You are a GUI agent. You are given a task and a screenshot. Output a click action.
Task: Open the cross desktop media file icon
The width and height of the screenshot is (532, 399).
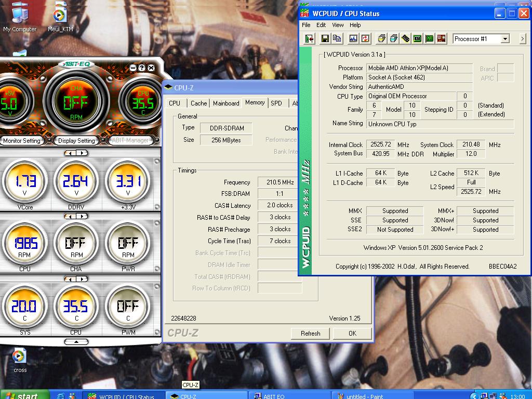(20, 361)
